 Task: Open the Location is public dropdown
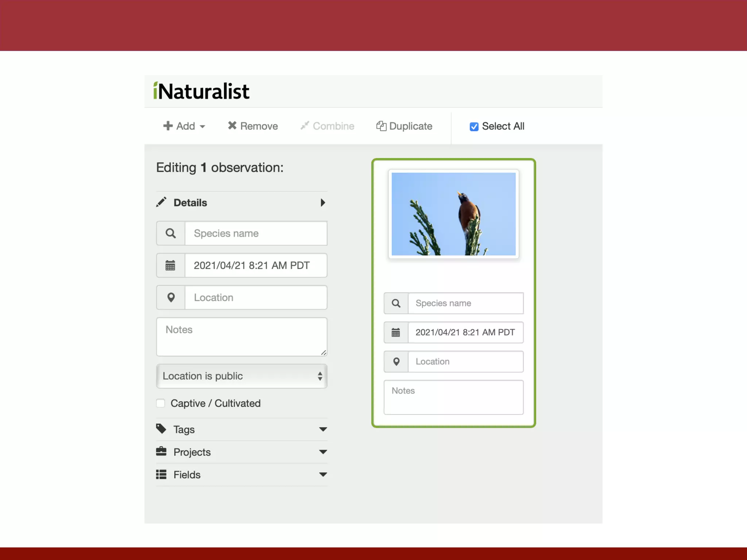click(x=241, y=376)
